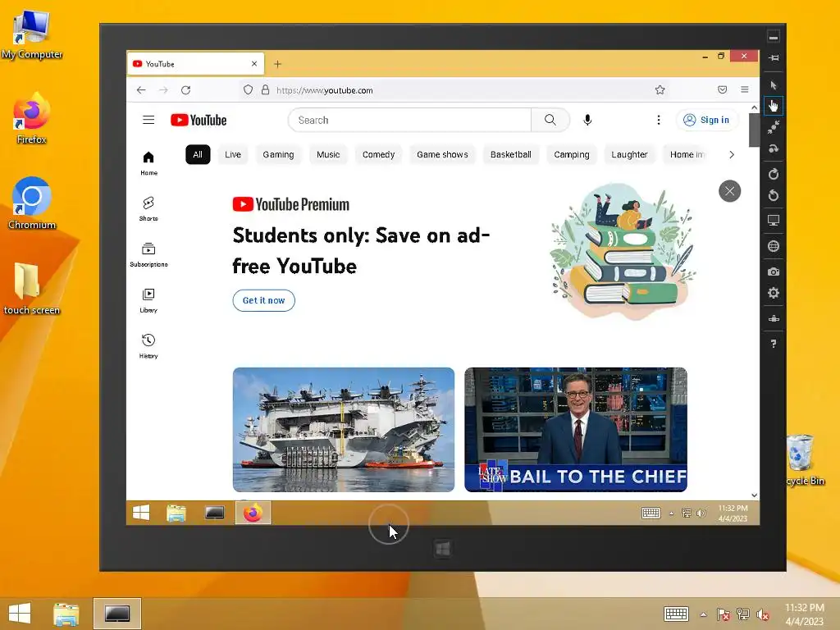The height and width of the screenshot is (630, 840).
Task: Click the Get it now button
Action: tap(263, 300)
